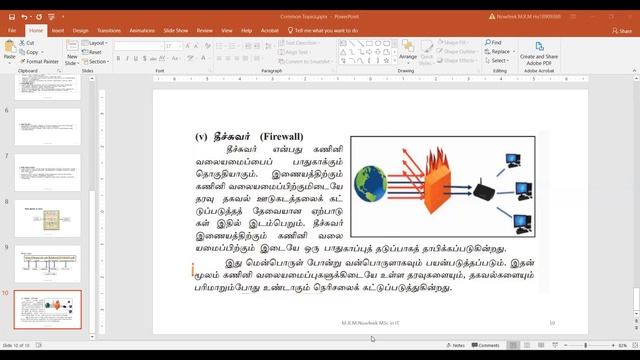
Task: Add a New Slide
Action: tap(72, 53)
